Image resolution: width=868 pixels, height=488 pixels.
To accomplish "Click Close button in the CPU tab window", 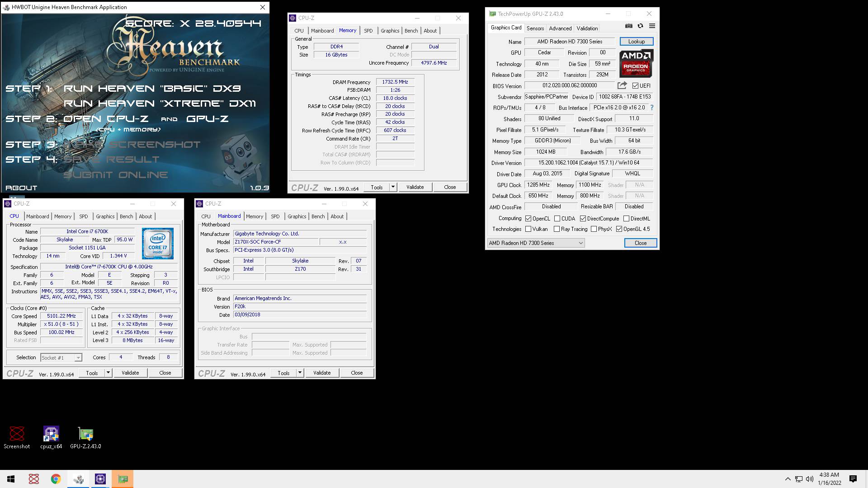I will [x=165, y=373].
